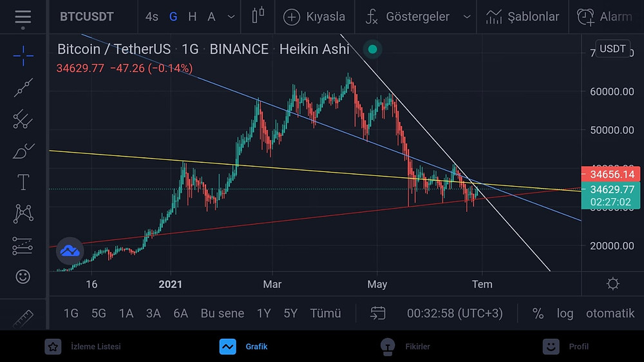Switch to the 4s timeframe
Viewport: 644px width, 362px height.
(151, 17)
